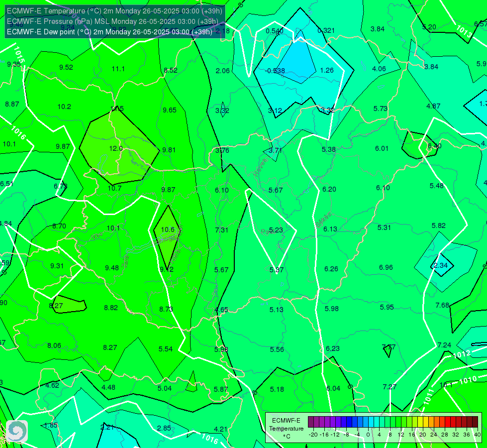Click the 12.0 temperature value
Image resolution: width=487 pixels, height=448 pixels.
tap(116, 148)
